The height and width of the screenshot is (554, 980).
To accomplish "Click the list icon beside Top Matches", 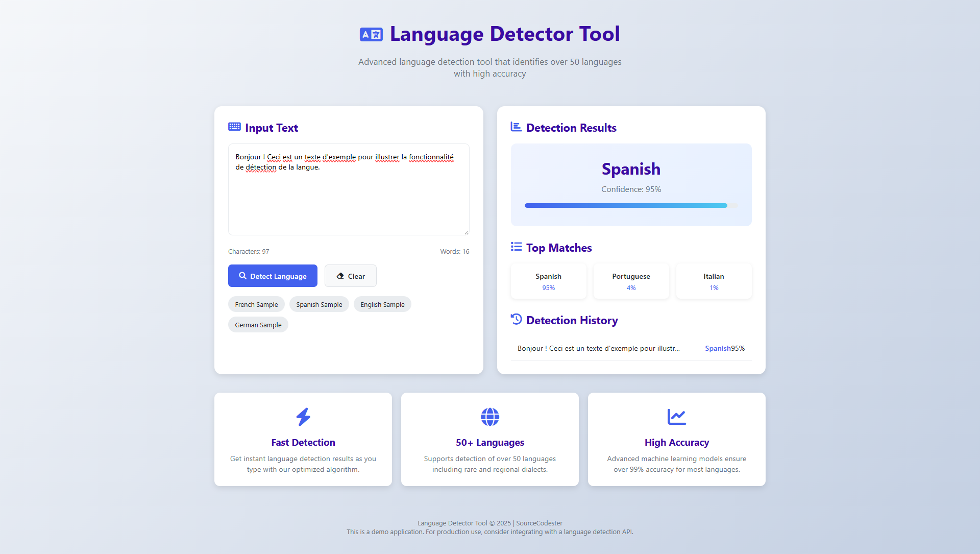I will pos(516,247).
